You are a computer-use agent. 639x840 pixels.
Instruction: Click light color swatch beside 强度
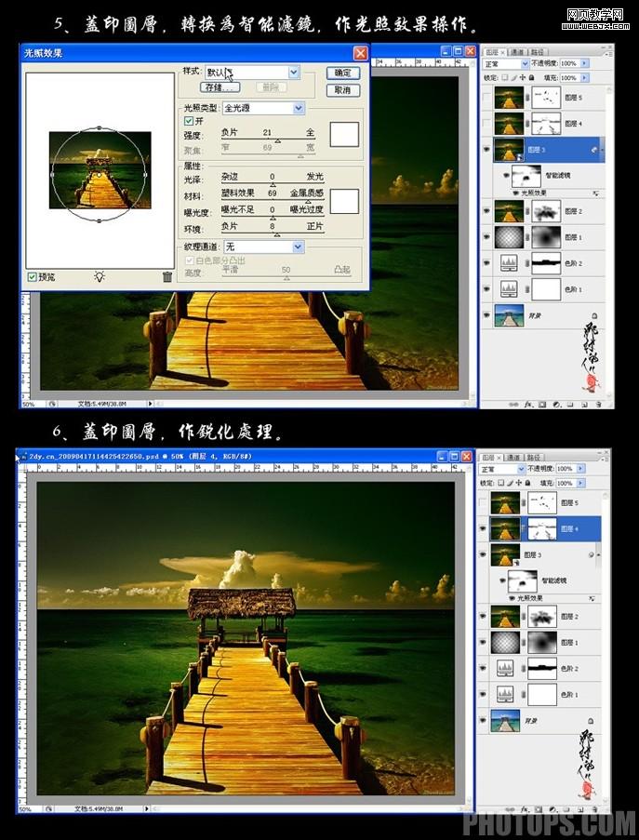344,134
